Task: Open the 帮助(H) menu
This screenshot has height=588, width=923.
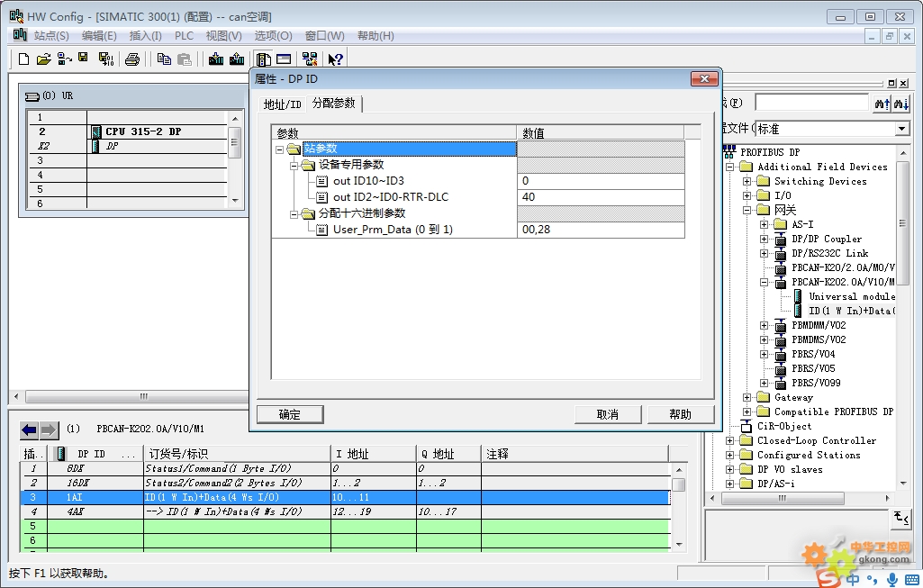Action: click(376, 35)
